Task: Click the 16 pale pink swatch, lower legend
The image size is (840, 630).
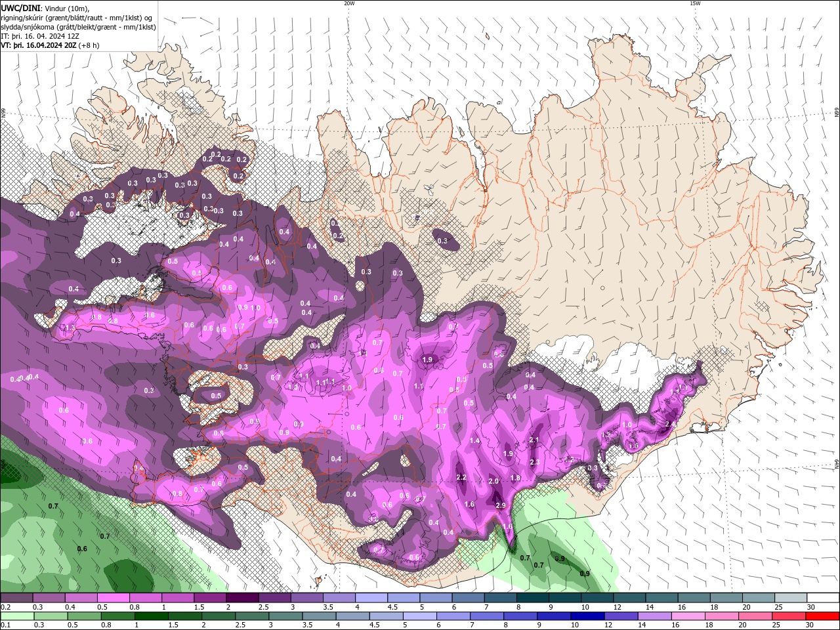Action: (688, 616)
